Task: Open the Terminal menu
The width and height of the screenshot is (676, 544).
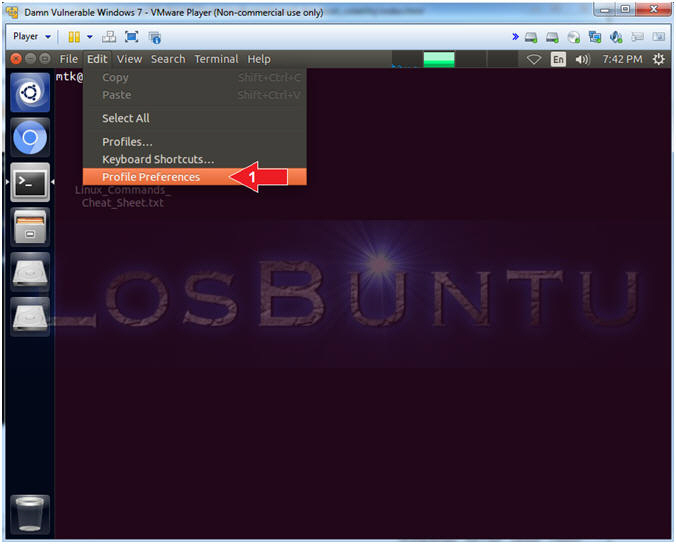Action: click(x=216, y=59)
